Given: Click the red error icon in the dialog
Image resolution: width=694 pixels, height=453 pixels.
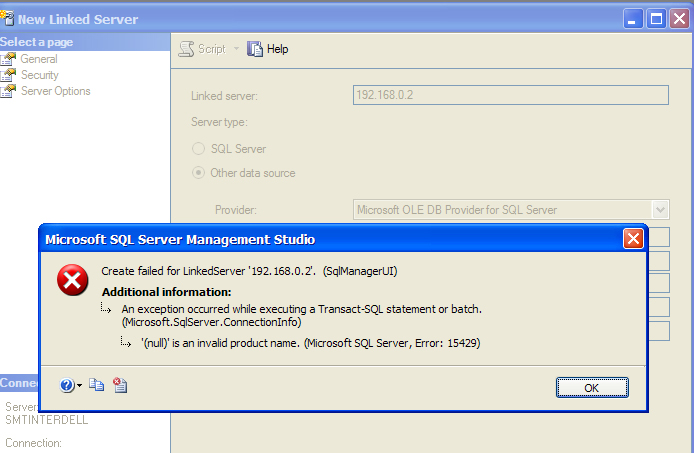Looking at the screenshot, I should tap(73, 280).
